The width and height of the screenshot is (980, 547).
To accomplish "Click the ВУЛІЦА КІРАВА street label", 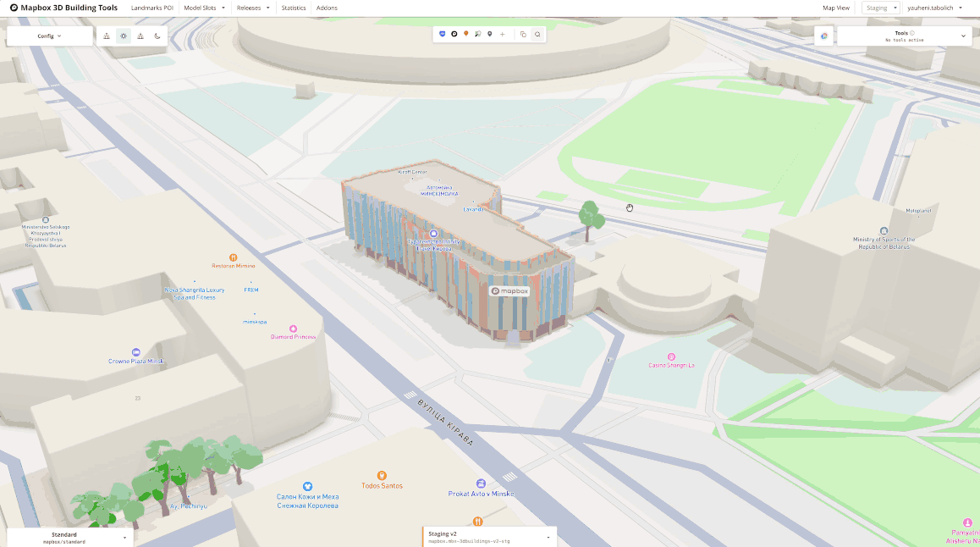I will (445, 423).
